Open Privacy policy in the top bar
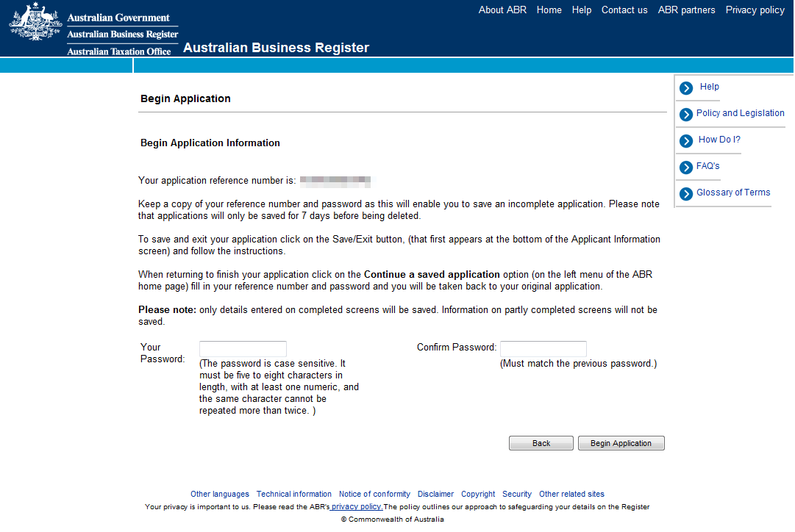 coord(755,10)
